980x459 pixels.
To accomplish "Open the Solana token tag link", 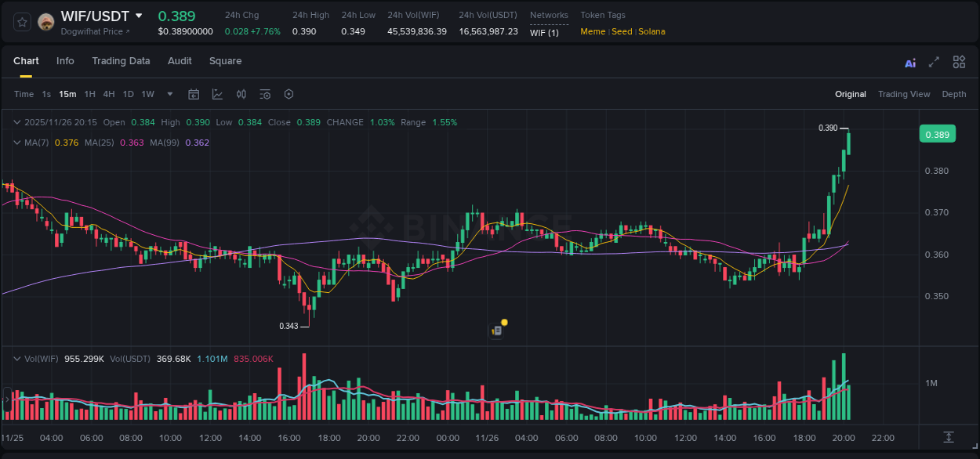I will click(652, 31).
